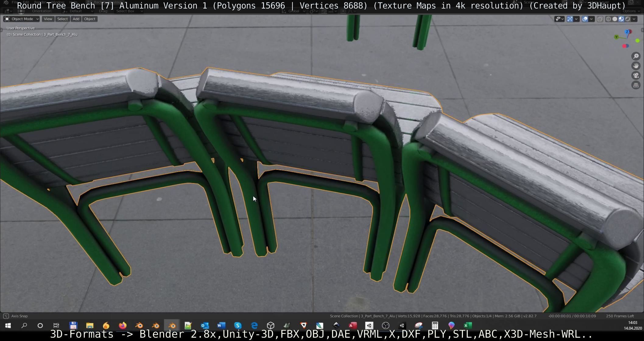
Task: Toggle the camera view icon
Action: [x=636, y=76]
